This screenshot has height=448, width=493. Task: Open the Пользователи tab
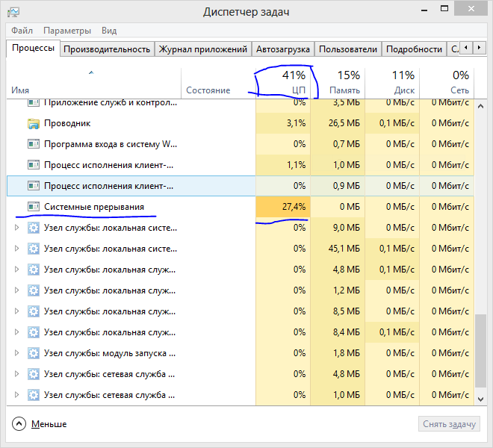[x=348, y=49]
